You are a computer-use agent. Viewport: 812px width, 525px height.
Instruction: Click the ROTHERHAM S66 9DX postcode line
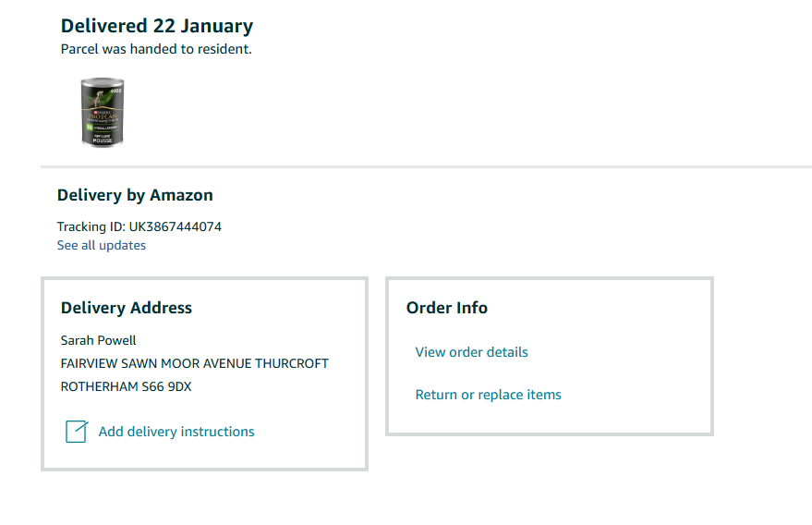[127, 386]
